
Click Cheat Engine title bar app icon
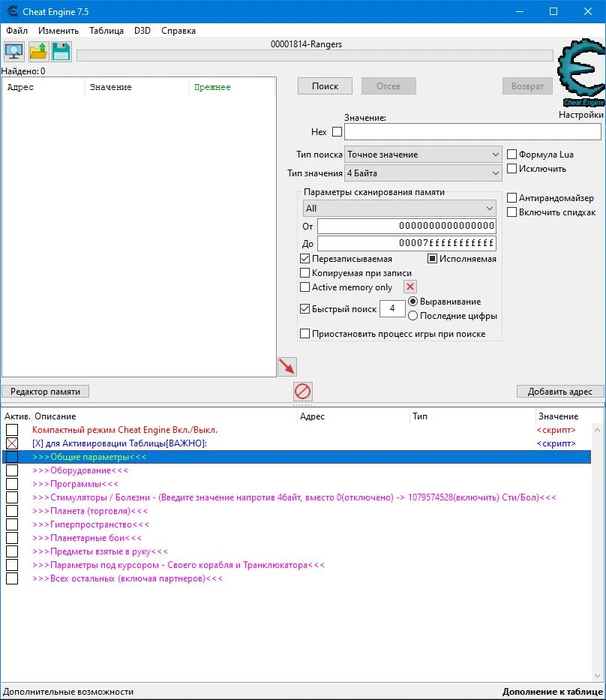pyautogui.click(x=12, y=11)
